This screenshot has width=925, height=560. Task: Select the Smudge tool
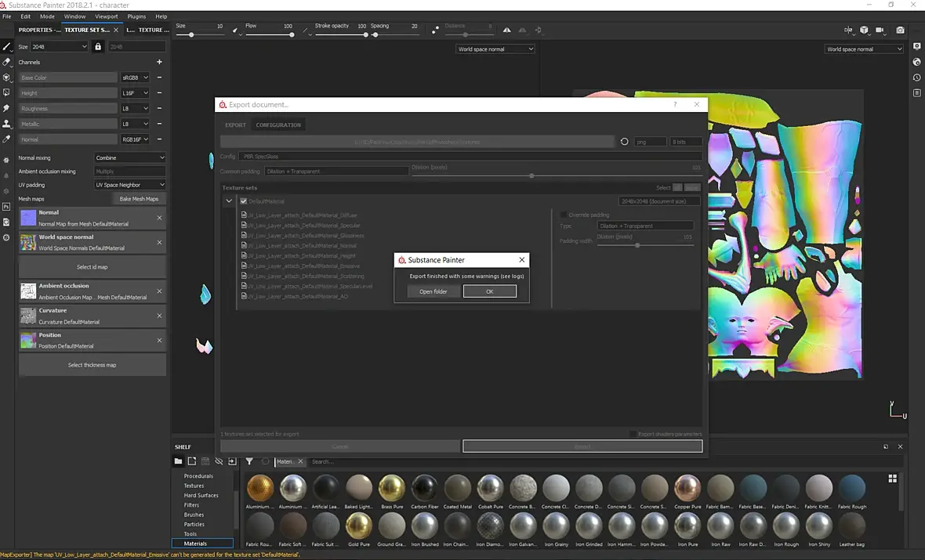click(x=6, y=108)
